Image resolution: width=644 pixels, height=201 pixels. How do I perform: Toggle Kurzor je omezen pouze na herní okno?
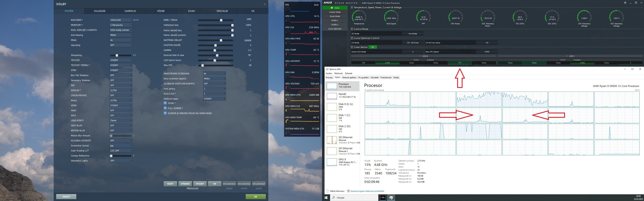[x=165, y=113]
